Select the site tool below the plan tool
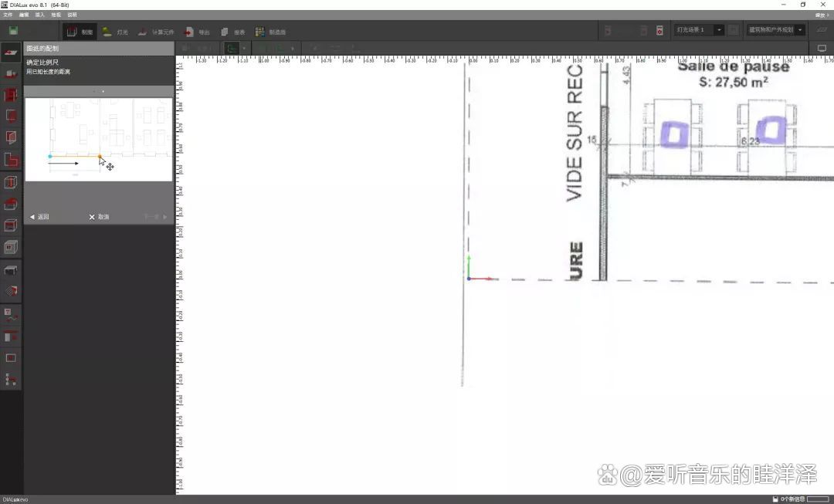 11,74
